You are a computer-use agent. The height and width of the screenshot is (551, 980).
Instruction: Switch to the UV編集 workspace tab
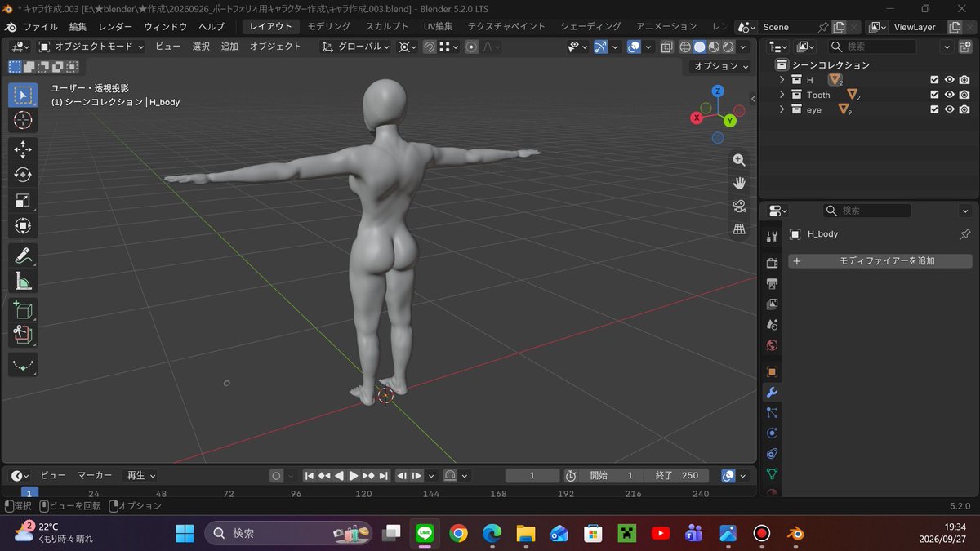pos(438,27)
